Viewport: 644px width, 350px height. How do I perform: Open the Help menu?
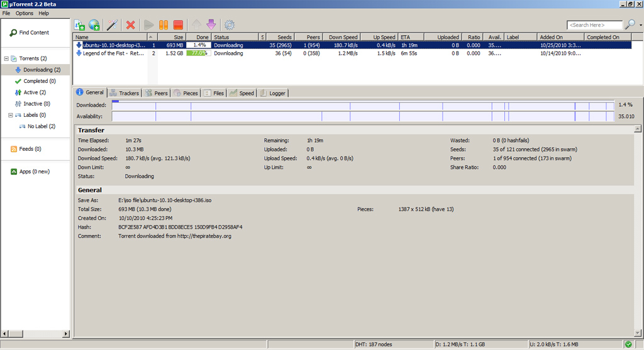point(43,13)
